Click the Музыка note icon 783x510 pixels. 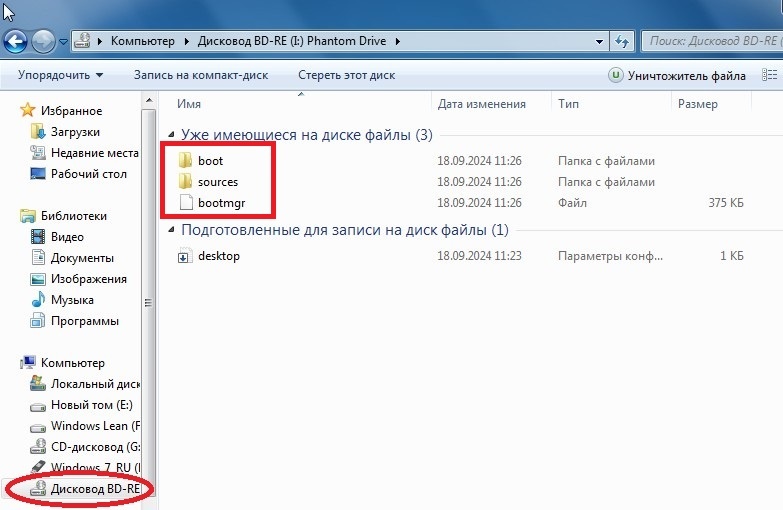[x=38, y=300]
